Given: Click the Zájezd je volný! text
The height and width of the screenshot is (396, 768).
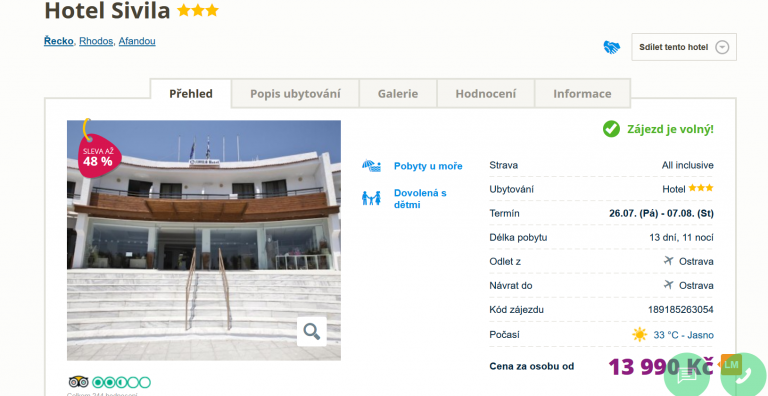Looking at the screenshot, I should coord(670,129).
